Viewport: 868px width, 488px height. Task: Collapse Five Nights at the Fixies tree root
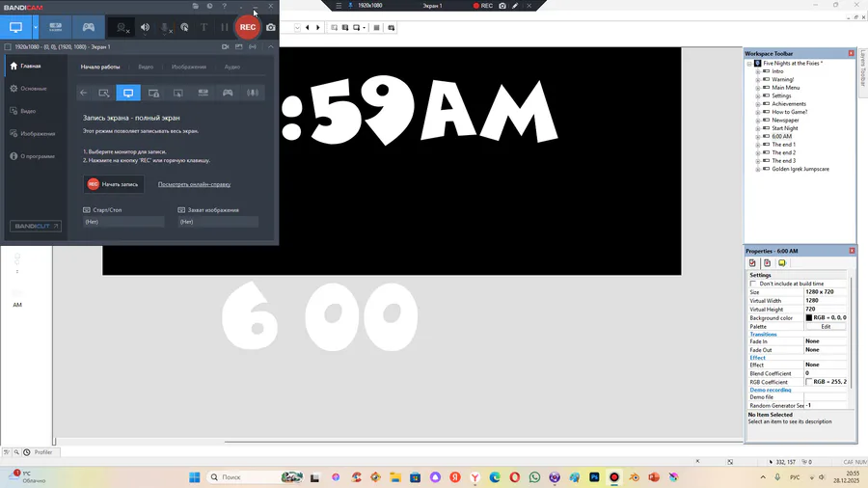coord(749,64)
